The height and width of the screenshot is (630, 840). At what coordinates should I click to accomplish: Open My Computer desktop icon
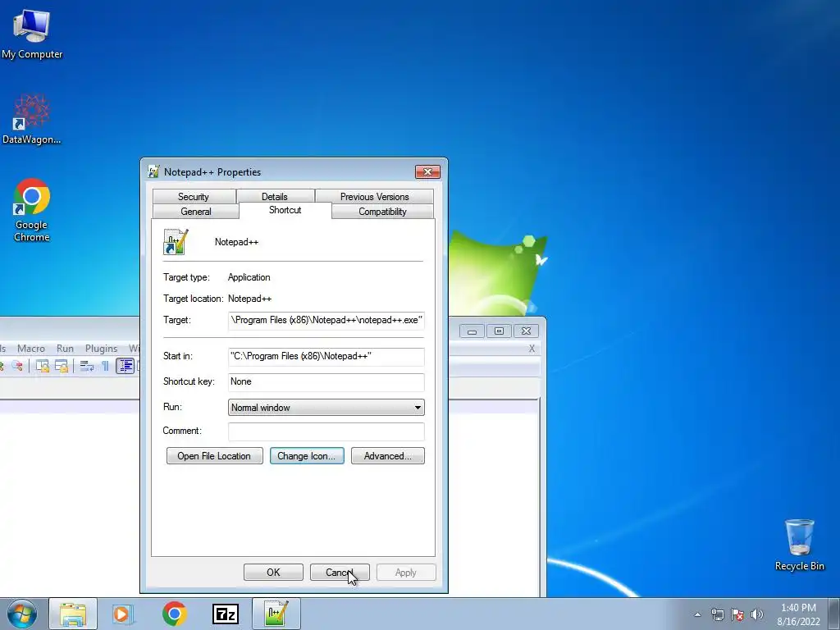pyautogui.click(x=32, y=33)
